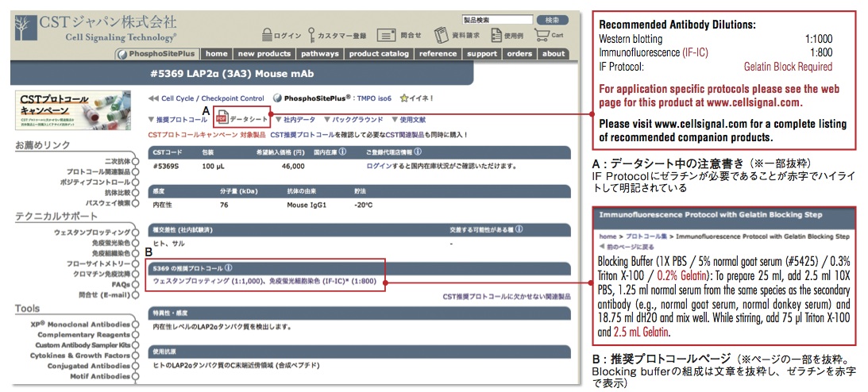
Task: Go to the home tab
Action: coord(217,54)
